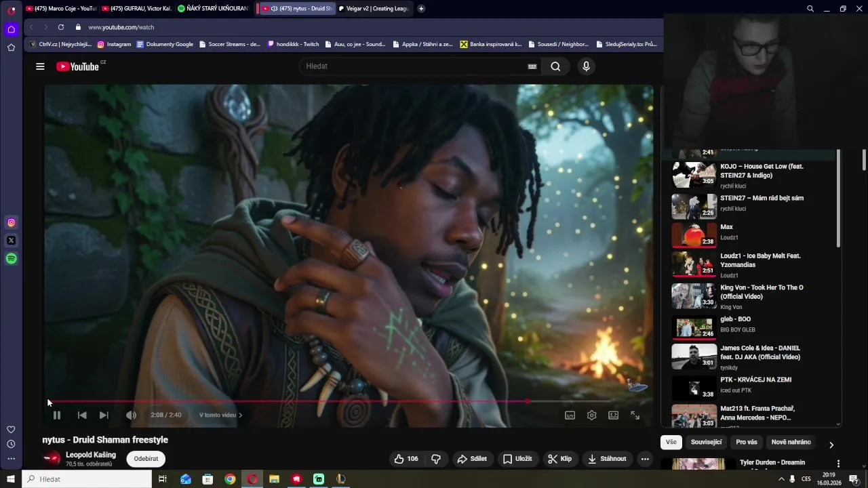Open history clock in Opera sidebar

[x=11, y=444]
